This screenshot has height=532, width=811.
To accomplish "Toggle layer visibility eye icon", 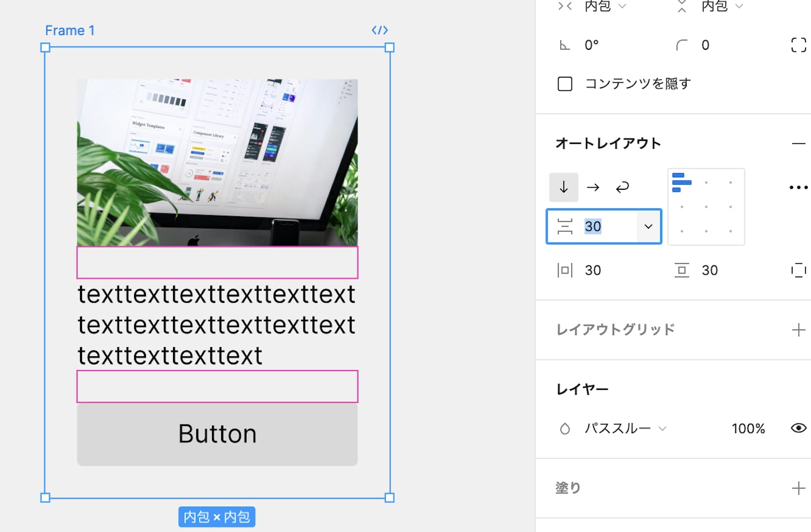I will pos(798,428).
